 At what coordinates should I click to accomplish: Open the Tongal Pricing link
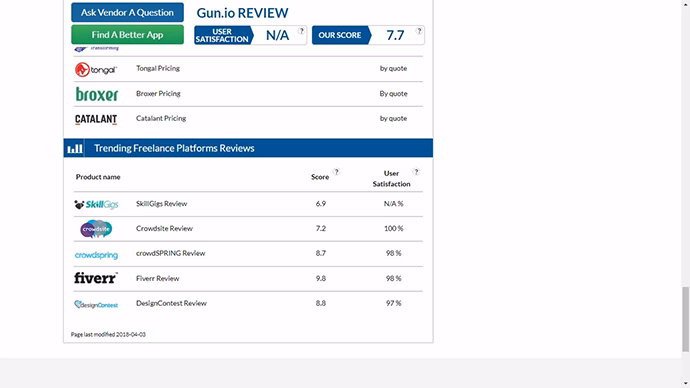click(158, 68)
